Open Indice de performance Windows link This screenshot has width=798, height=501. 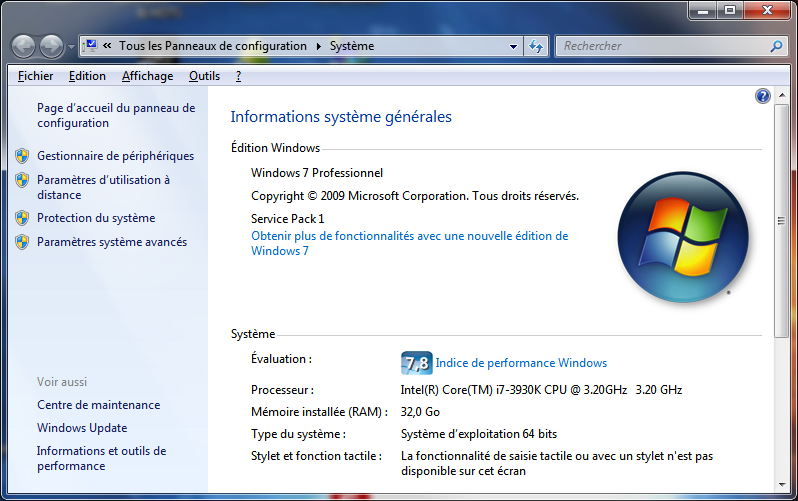pos(521,363)
